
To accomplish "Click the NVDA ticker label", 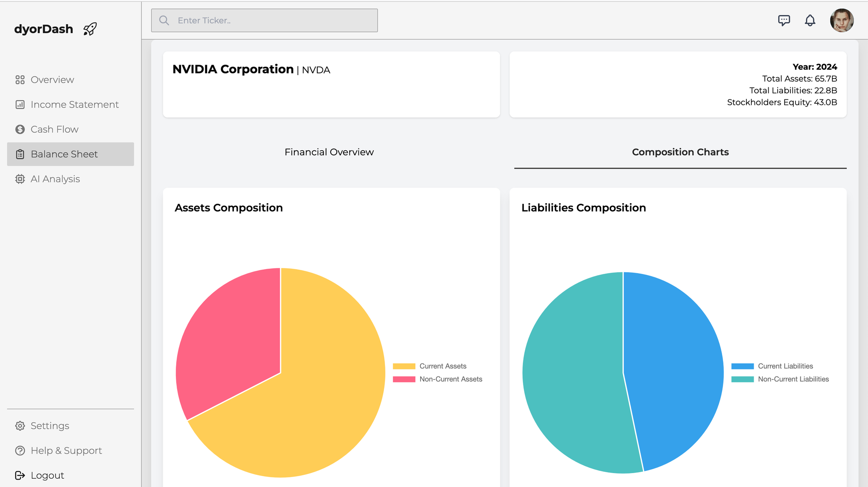I will (x=316, y=70).
